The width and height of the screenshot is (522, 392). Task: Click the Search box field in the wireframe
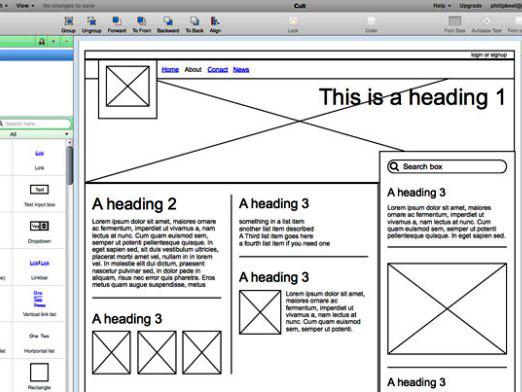click(x=447, y=166)
